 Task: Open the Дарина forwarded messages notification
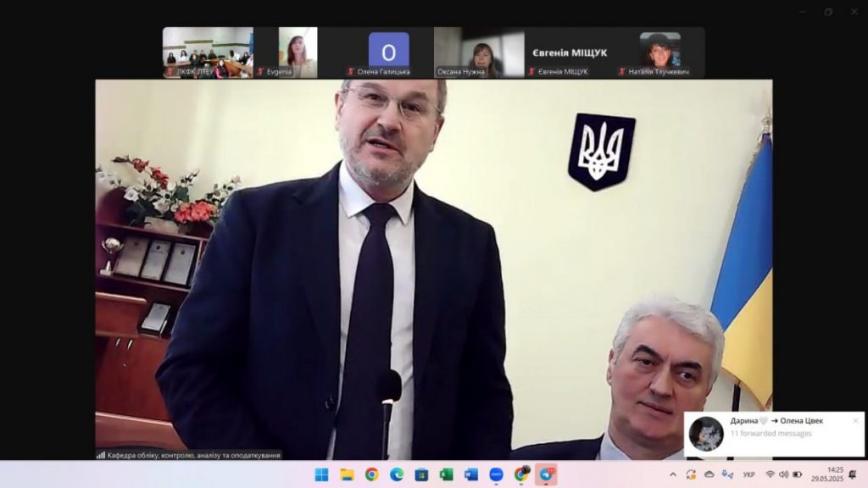pyautogui.click(x=771, y=434)
